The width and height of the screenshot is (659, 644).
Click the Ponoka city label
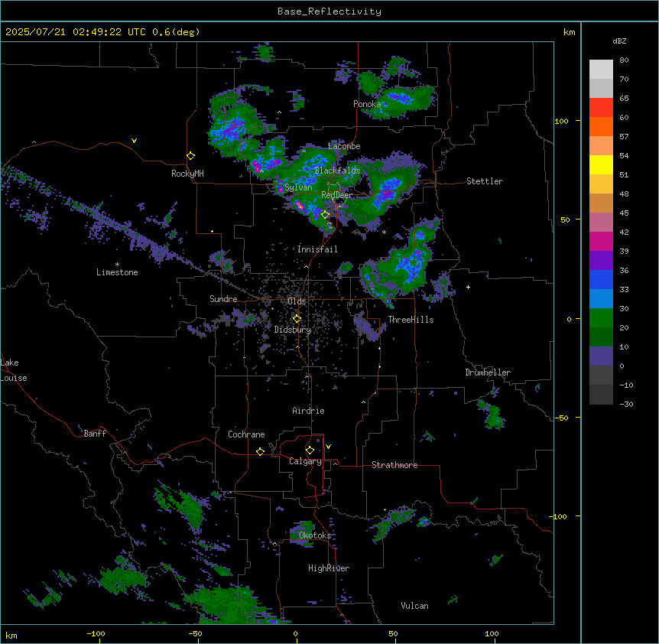coord(367,104)
